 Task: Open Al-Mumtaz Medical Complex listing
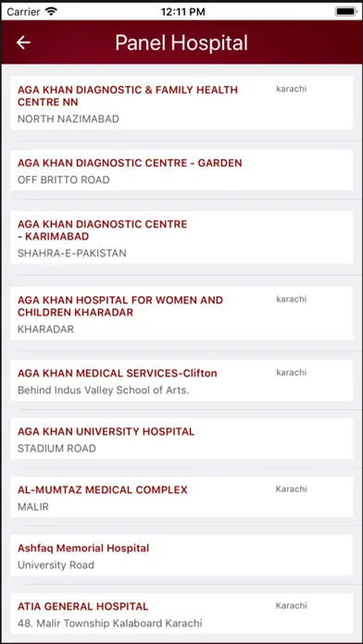(181, 497)
